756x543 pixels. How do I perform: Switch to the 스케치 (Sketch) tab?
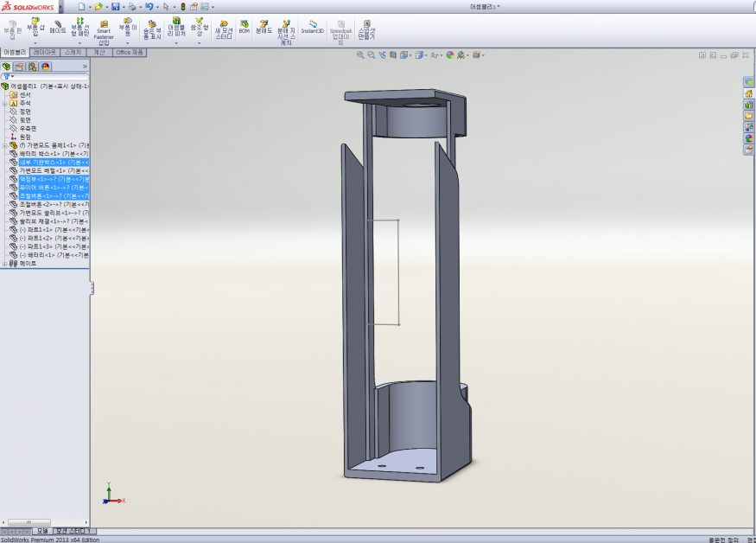point(73,52)
